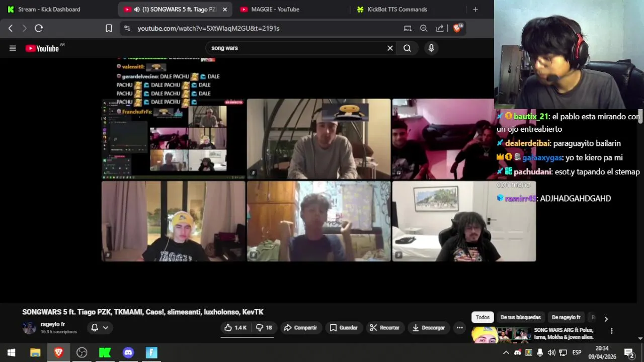This screenshot has height=362, width=644.
Task: Open the Kick app in taskbar
Action: tap(105, 352)
